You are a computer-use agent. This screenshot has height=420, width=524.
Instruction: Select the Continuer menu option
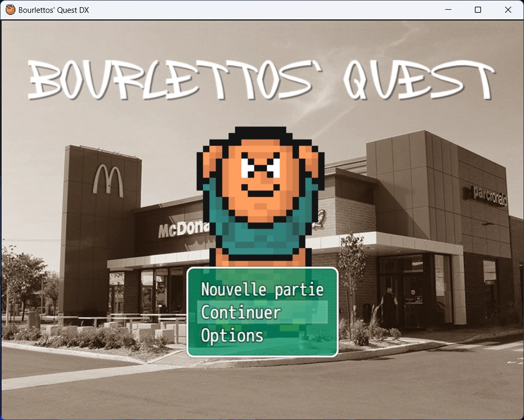point(241,312)
